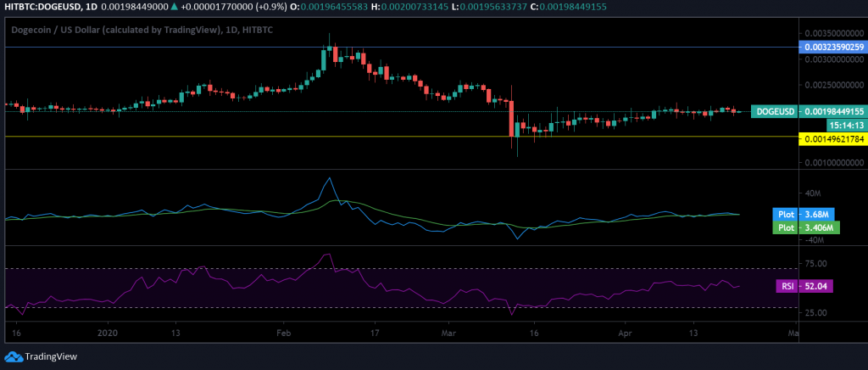Select the yellow horizontal support line

(400, 137)
